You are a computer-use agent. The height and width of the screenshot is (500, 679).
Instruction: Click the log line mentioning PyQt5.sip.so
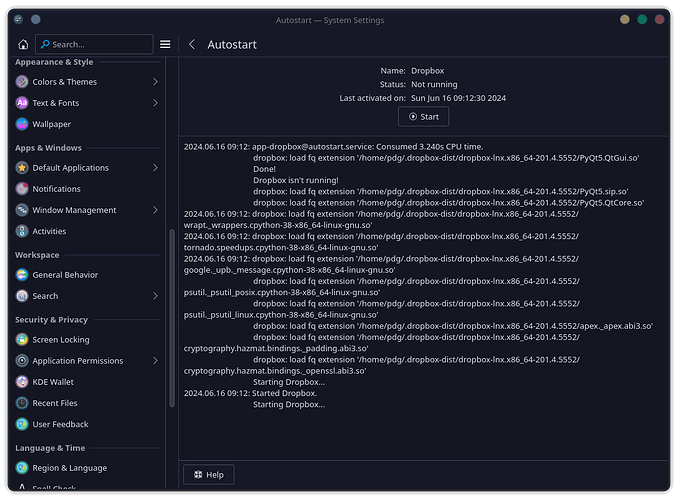[x=440, y=192]
